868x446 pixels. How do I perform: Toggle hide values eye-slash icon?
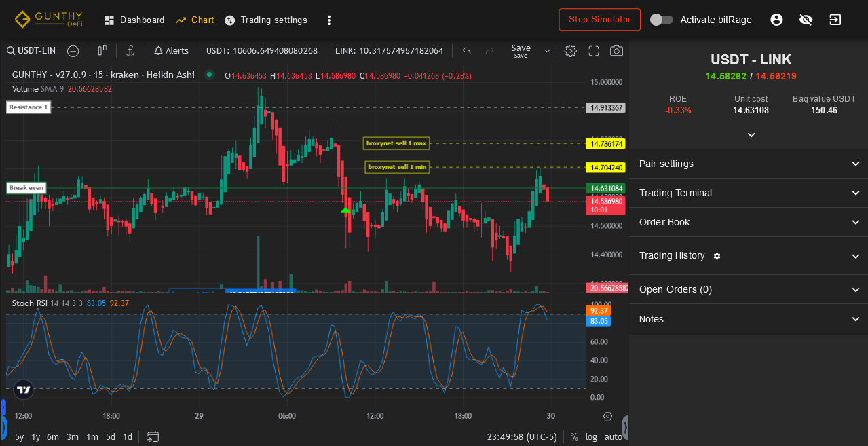pos(806,20)
